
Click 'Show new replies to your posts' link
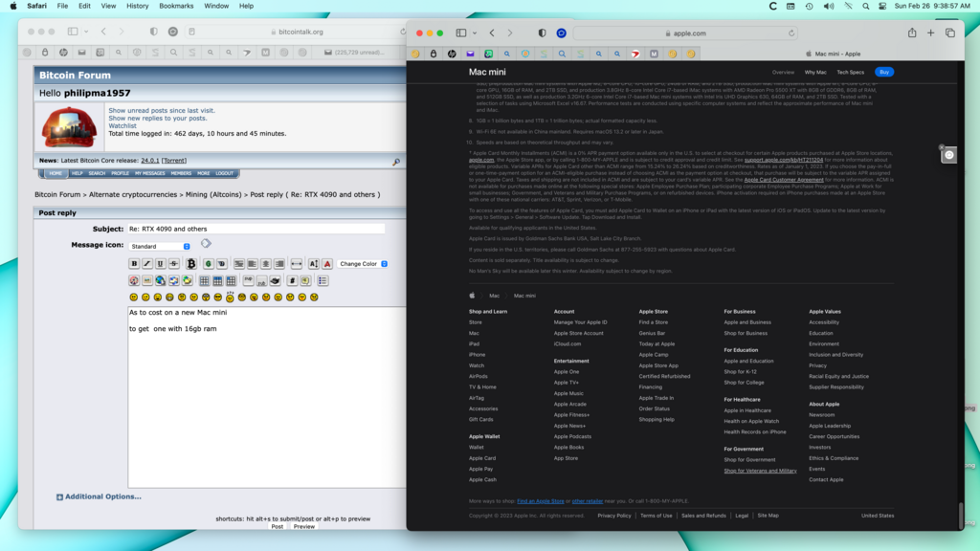click(158, 118)
